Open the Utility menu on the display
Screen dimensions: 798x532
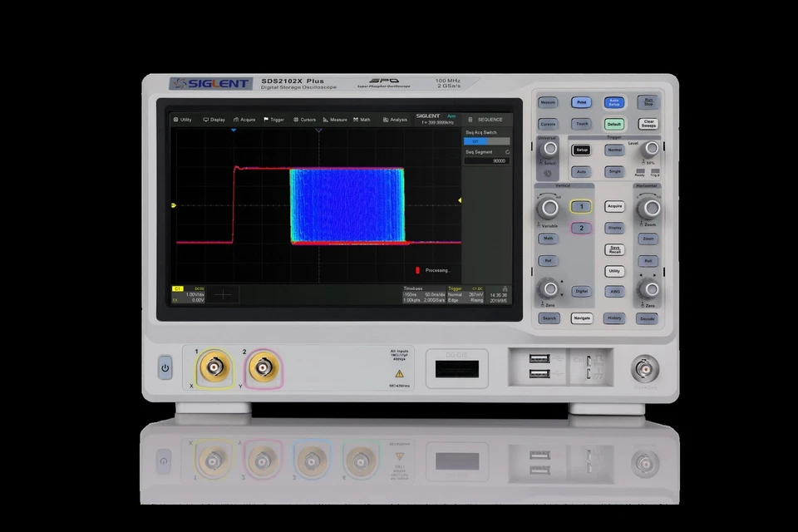coord(183,119)
